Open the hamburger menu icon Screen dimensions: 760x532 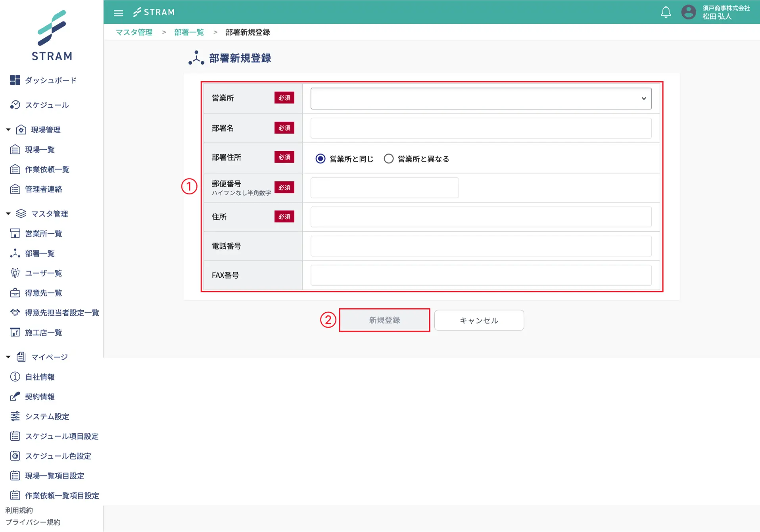point(118,13)
